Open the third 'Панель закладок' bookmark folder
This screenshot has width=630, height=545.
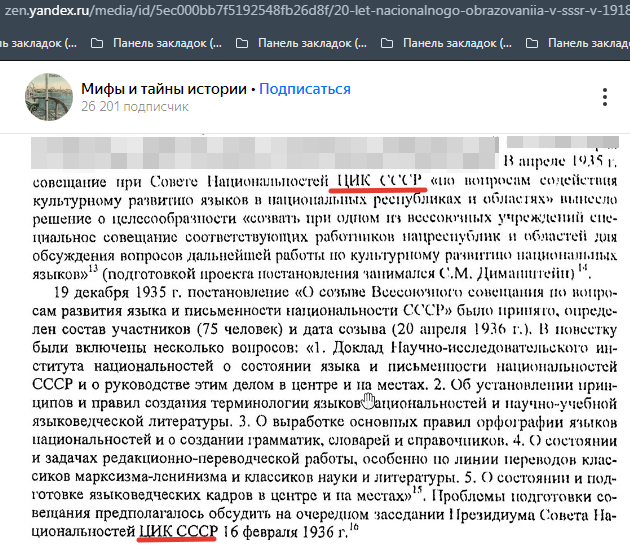pyautogui.click(x=301, y=43)
